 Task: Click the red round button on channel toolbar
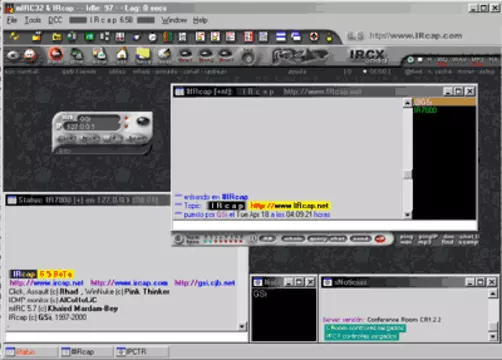pyautogui.click(x=380, y=239)
